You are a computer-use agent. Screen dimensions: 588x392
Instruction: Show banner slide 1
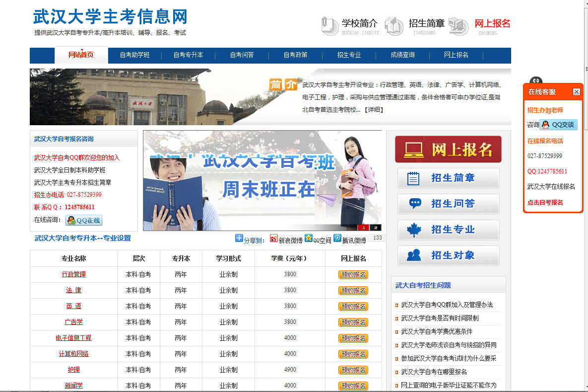[x=364, y=228]
